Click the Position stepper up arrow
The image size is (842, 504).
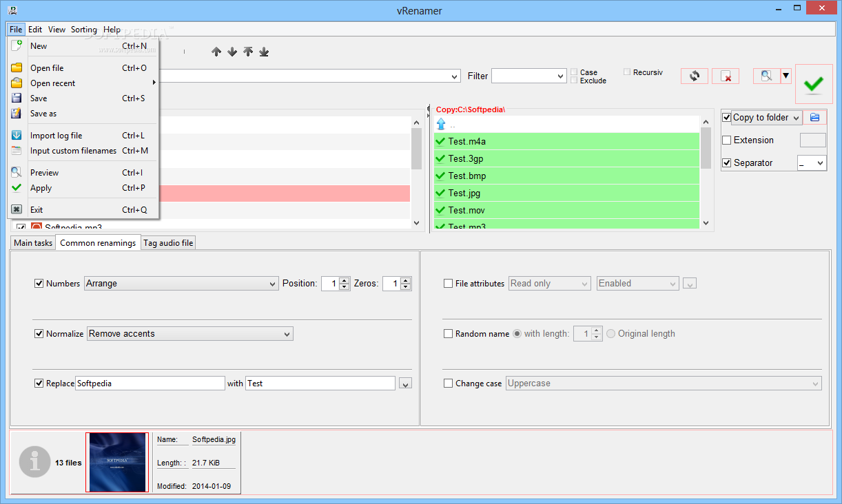click(345, 280)
